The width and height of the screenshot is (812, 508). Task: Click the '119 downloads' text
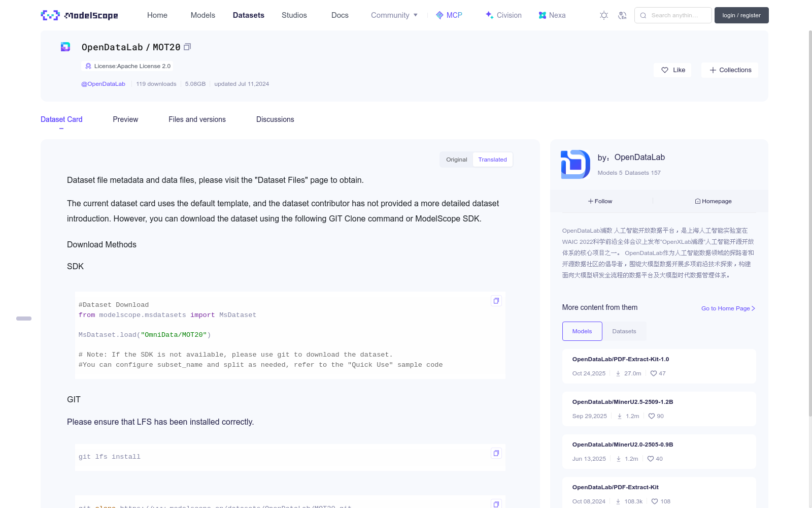click(156, 84)
